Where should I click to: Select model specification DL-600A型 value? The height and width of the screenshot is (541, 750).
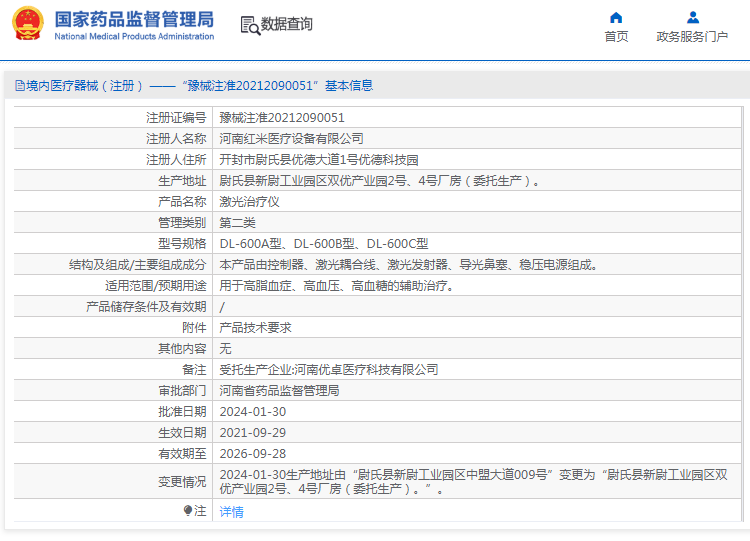point(324,244)
